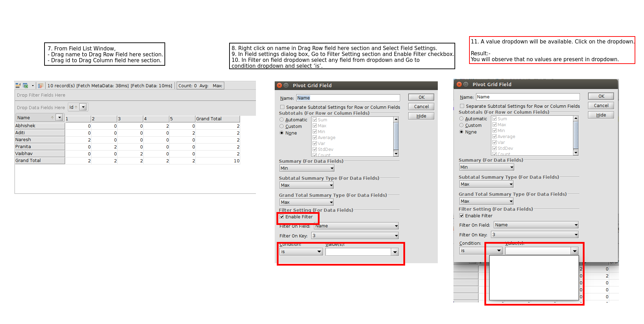Click the Drop Filter Fields Here area
Image resolution: width=644 pixels, height=324 pixels.
[x=135, y=95]
